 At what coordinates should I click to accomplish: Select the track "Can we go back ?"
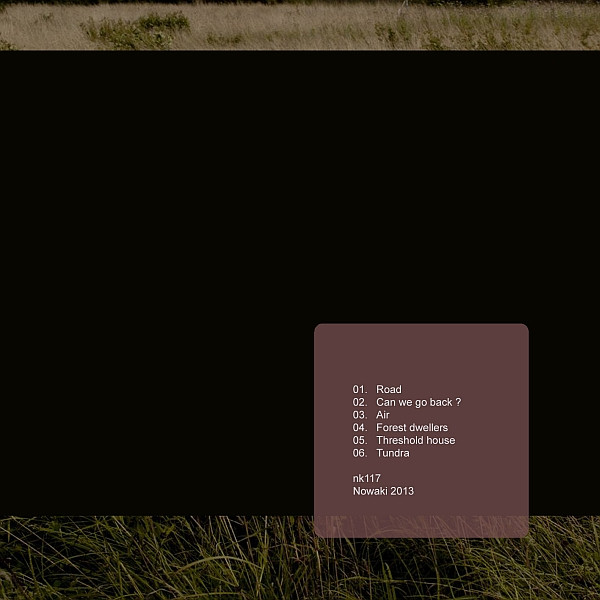pyautogui.click(x=418, y=403)
